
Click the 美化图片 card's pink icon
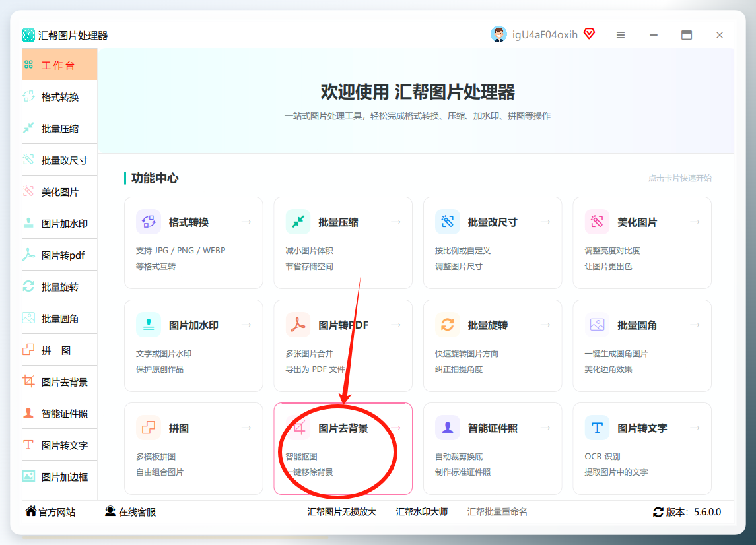point(597,222)
